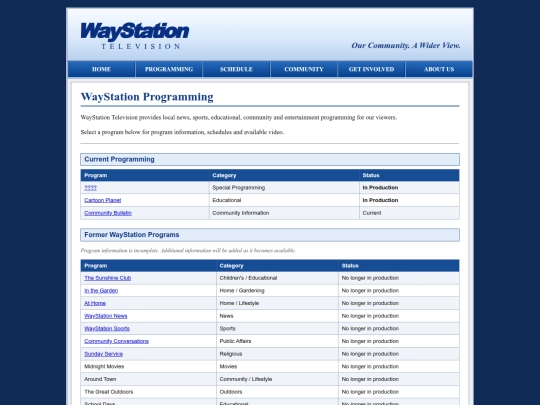Open The Sunshine Club program page
540x405 pixels.
click(107, 278)
